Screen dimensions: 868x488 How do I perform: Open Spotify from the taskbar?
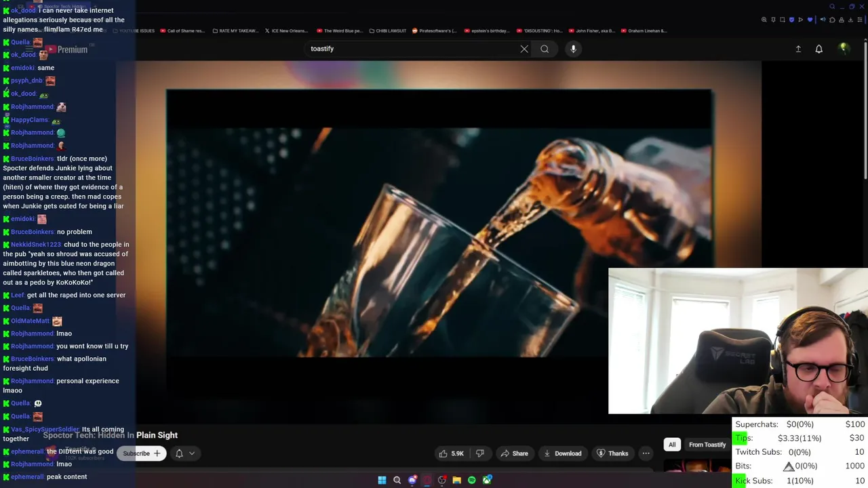tap(471, 480)
